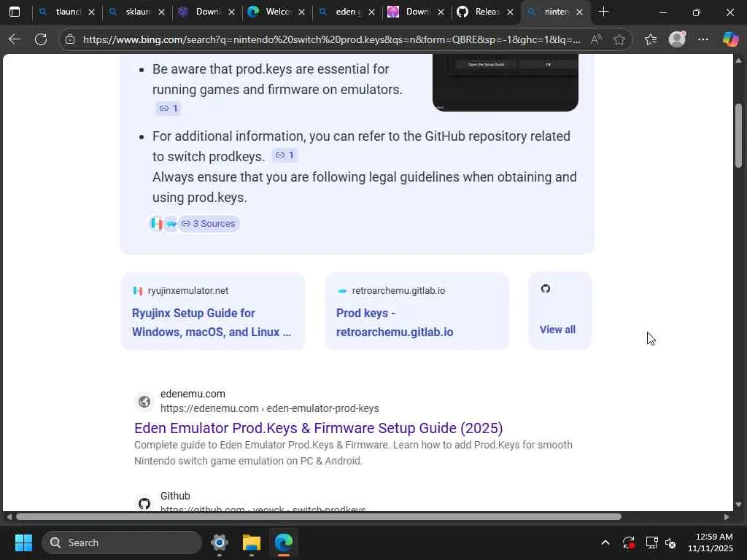Switch to the 'eden' search tab

347,12
